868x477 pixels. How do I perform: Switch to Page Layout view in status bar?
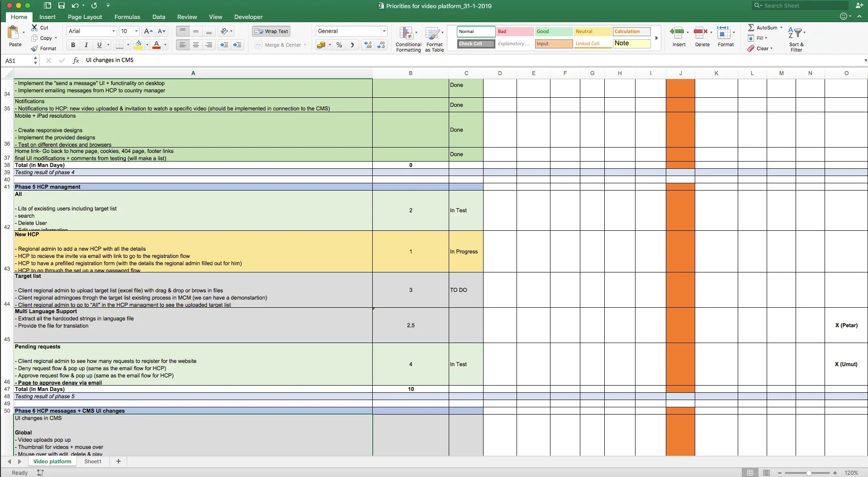click(766, 472)
